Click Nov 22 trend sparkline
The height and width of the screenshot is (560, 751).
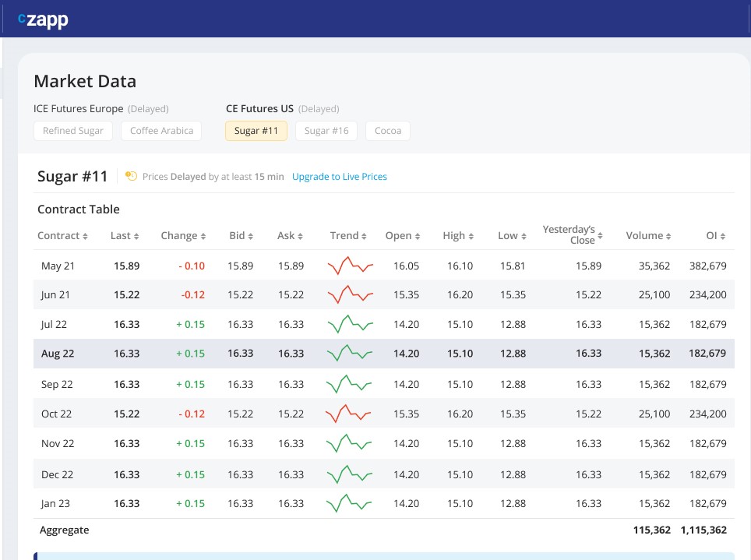click(x=349, y=444)
